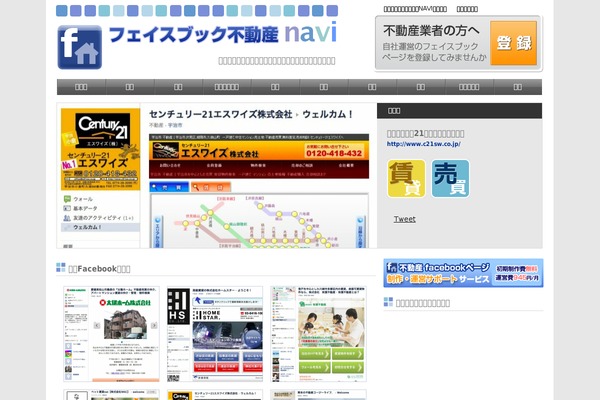Click the Facebook house logo icon
Screen dimensions: 600x400
click(80, 47)
